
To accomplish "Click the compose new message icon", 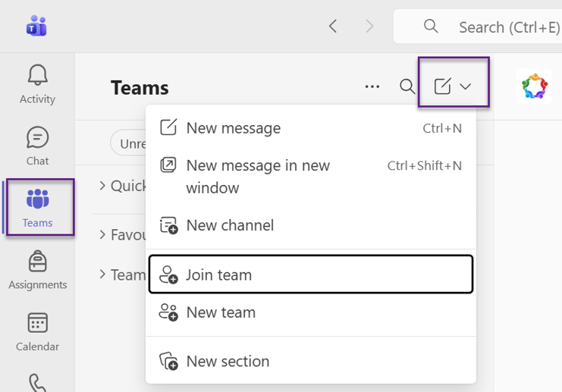I will point(442,86).
